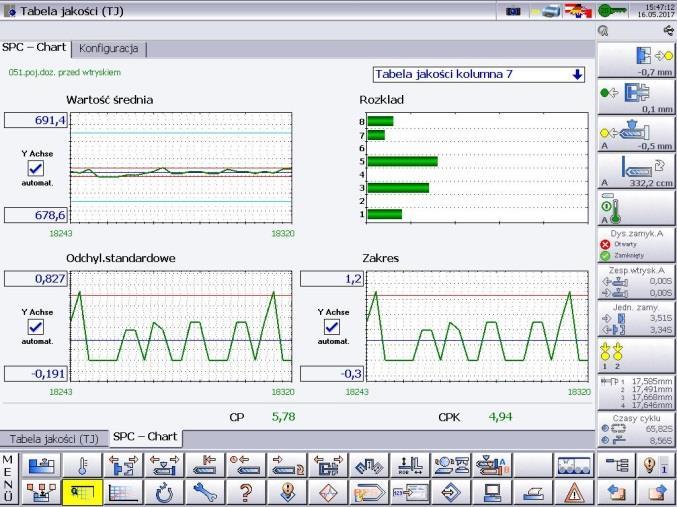Open the warning triangle alarms icon
The height and width of the screenshot is (507, 677).
tap(575, 492)
